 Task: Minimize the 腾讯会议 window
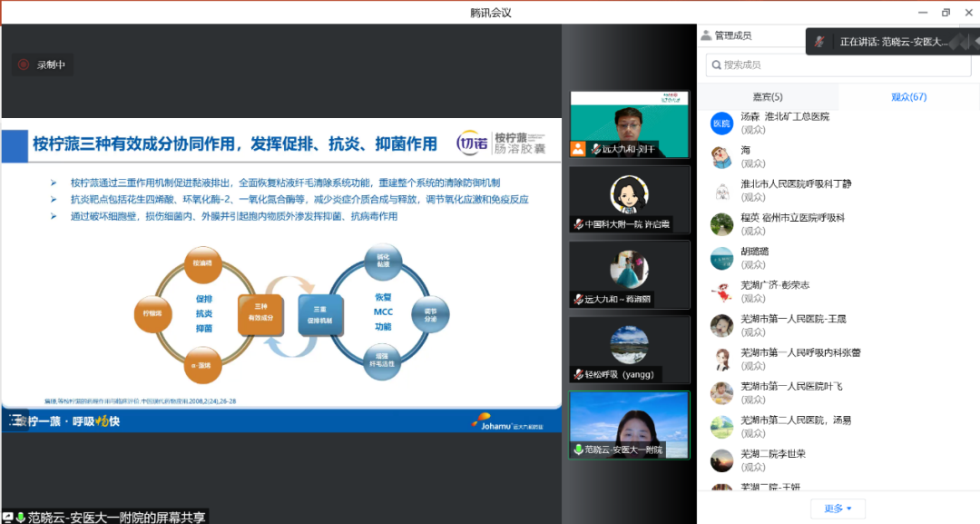(x=923, y=12)
